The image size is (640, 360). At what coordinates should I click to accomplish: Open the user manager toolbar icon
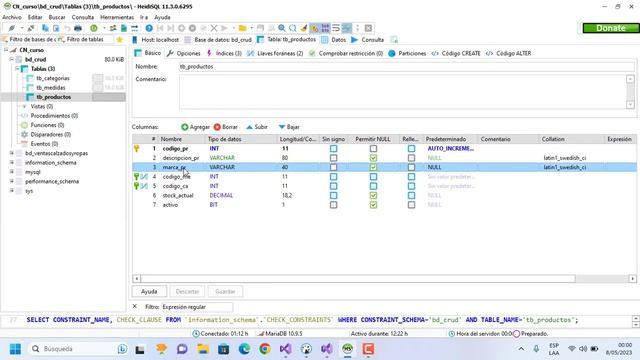(113, 28)
